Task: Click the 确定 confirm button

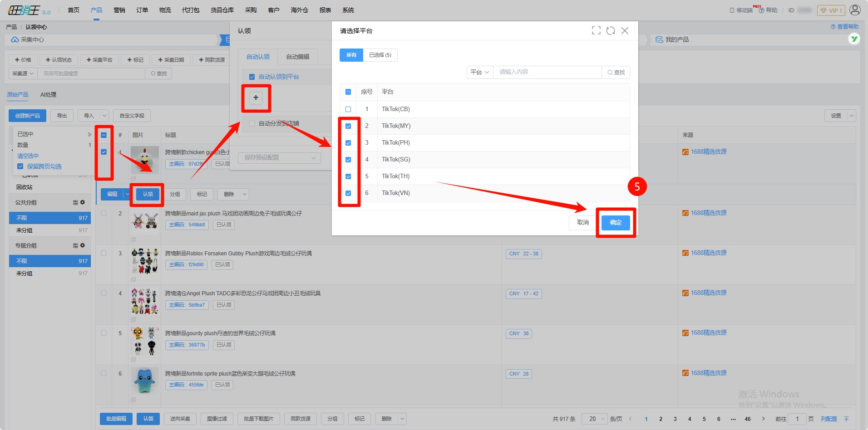Action: pyautogui.click(x=616, y=223)
